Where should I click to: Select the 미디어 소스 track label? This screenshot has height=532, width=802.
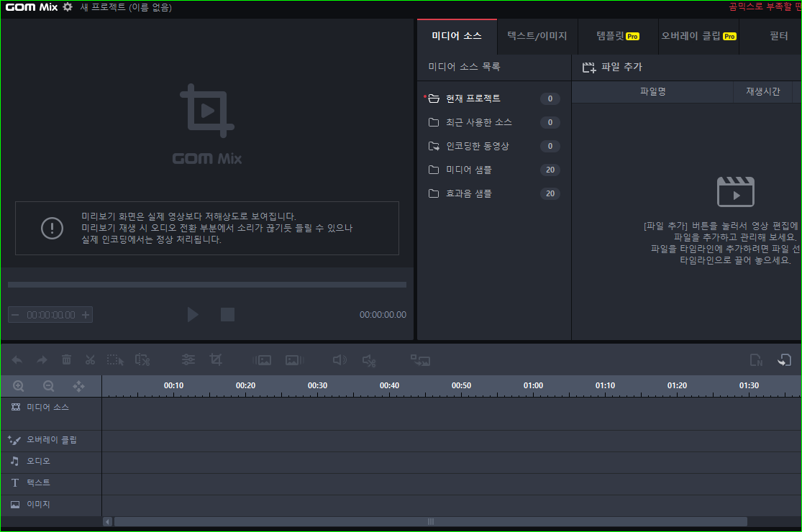point(47,407)
